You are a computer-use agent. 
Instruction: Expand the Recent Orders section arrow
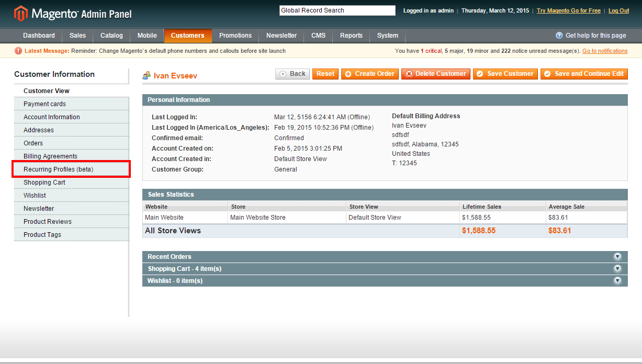[x=617, y=257]
